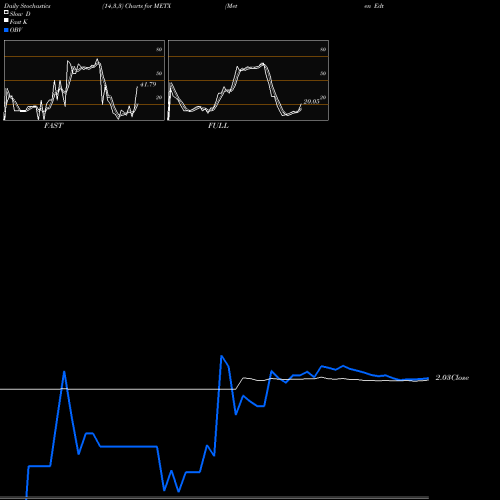Click the OBV legend label text

click(x=16, y=30)
